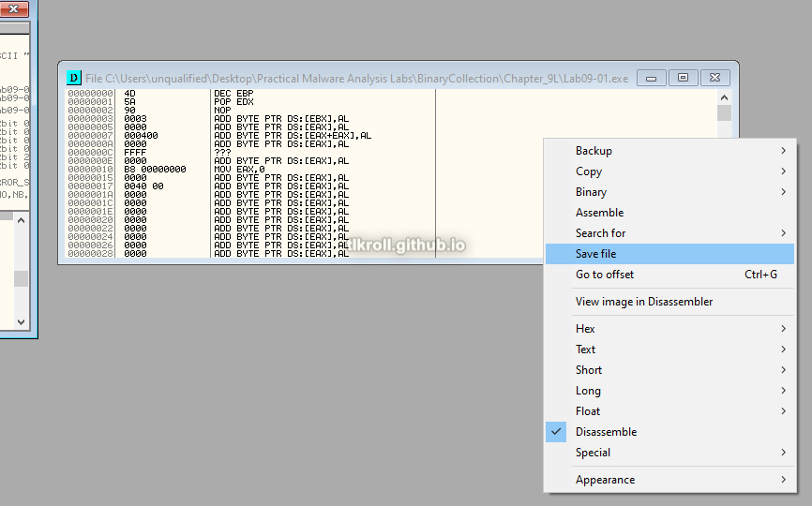Click the file dump scrollbar up arrow

[724, 97]
